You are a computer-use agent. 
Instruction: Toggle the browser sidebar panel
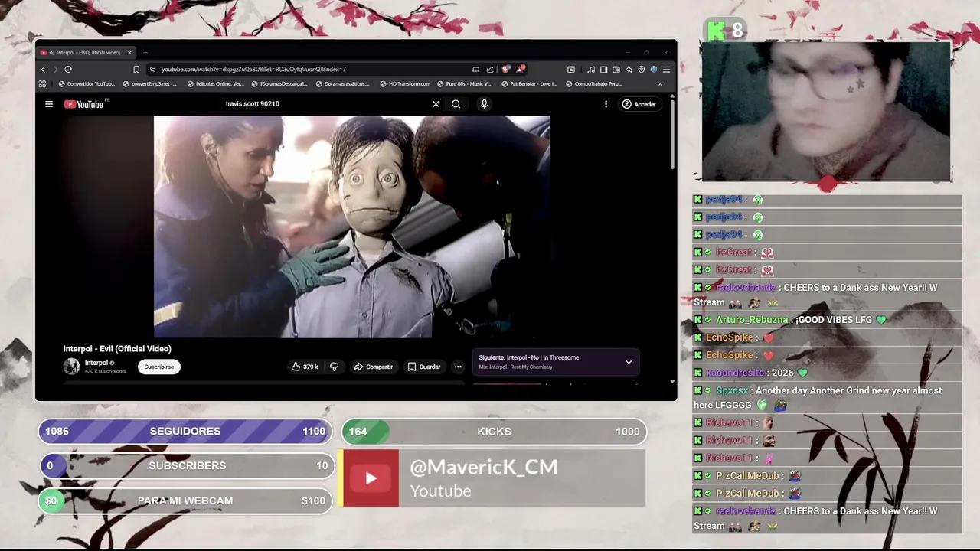[x=603, y=69]
